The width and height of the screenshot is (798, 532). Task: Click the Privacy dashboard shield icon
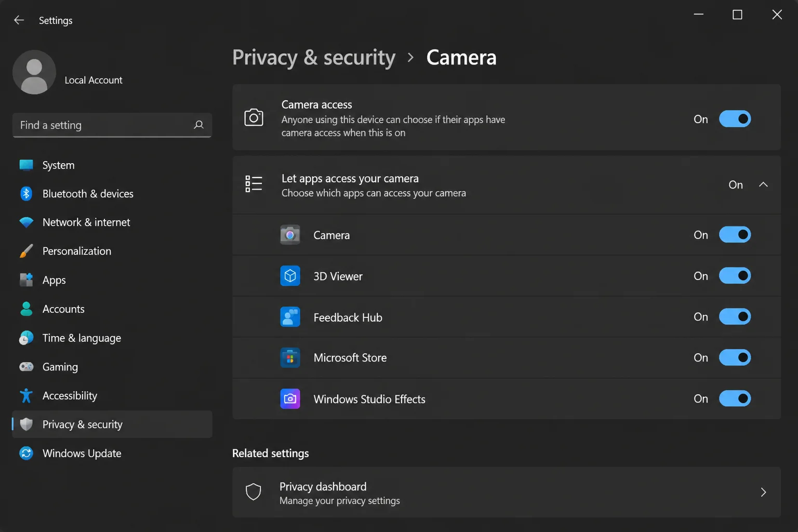point(254,492)
